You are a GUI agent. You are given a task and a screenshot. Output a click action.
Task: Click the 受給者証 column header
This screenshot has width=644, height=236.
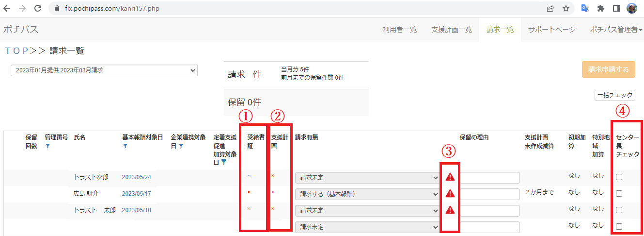click(x=256, y=141)
